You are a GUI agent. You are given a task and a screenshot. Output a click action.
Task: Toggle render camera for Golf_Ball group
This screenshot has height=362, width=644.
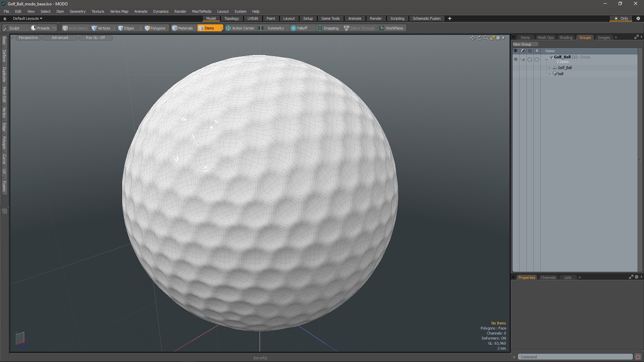tap(523, 59)
